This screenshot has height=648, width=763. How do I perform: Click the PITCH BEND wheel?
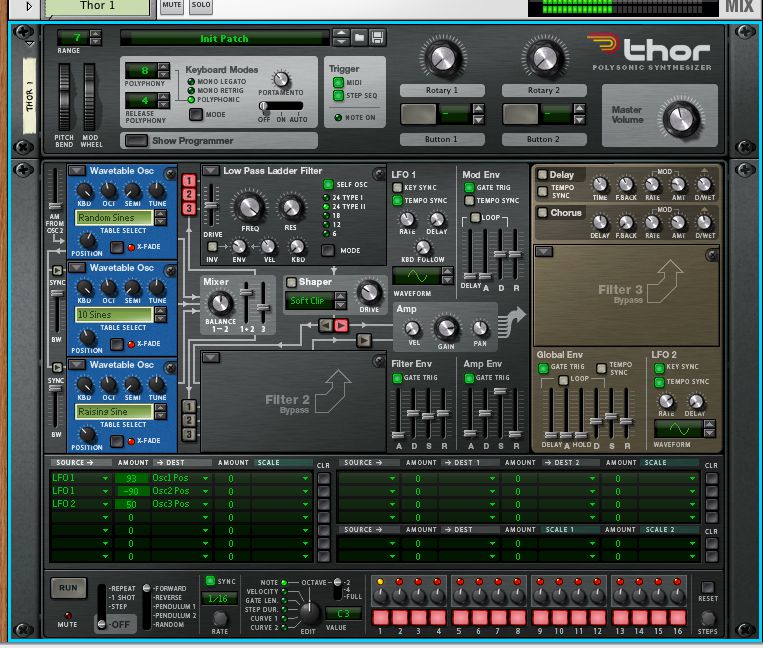coord(64,97)
